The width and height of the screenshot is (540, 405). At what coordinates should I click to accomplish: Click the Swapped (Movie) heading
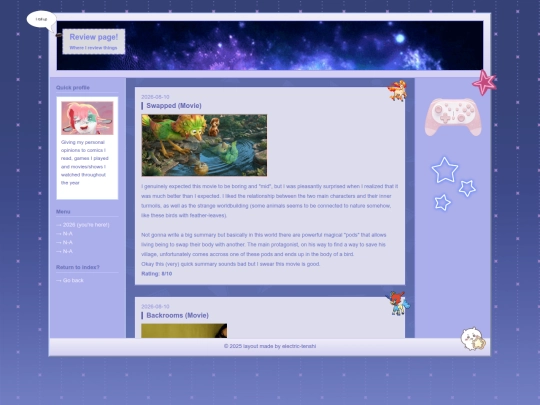174,106
